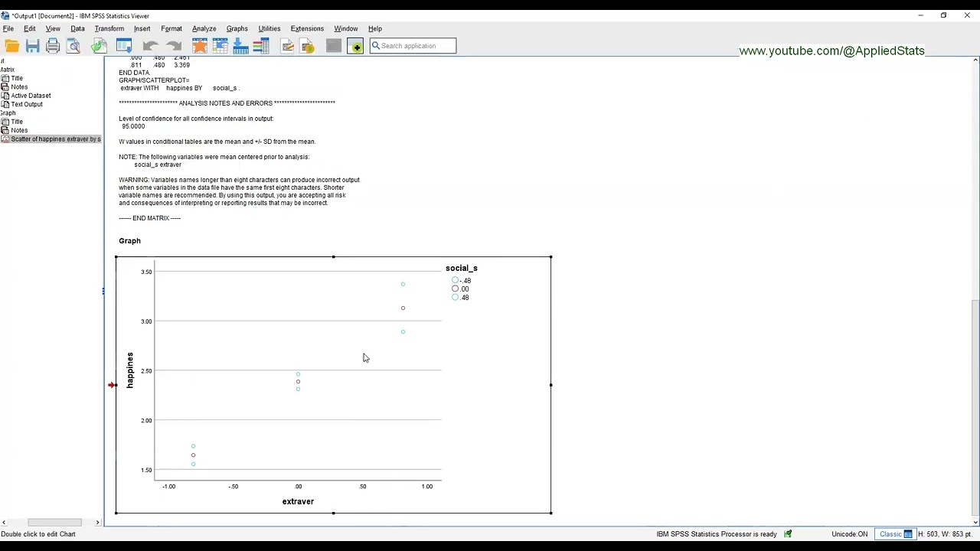
Task: Click the .48 legend marker
Action: [x=455, y=297]
